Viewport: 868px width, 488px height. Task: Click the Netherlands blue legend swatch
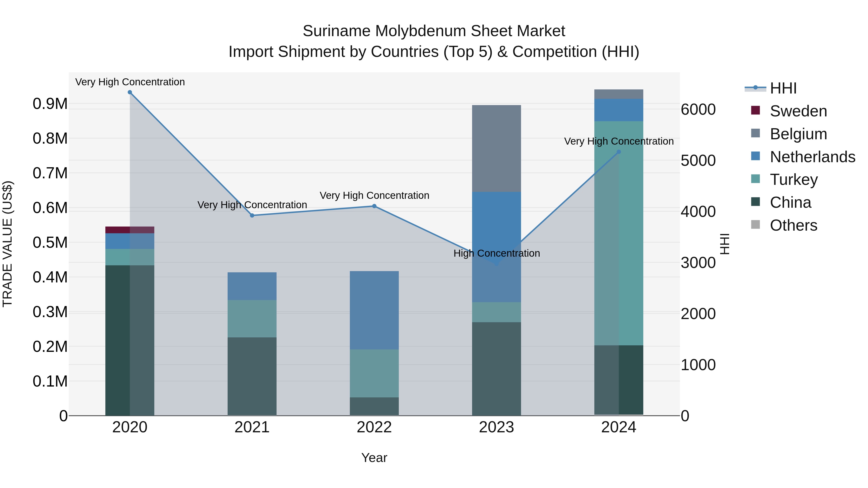755,156
